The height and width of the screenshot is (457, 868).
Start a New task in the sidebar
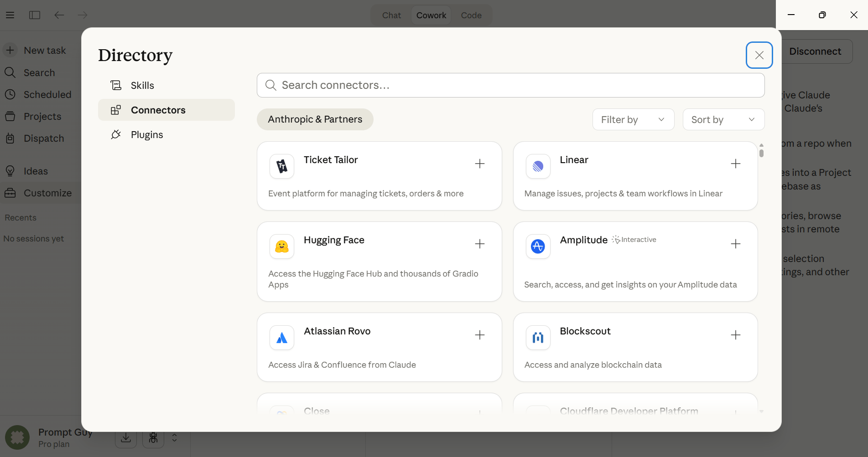tap(41, 50)
